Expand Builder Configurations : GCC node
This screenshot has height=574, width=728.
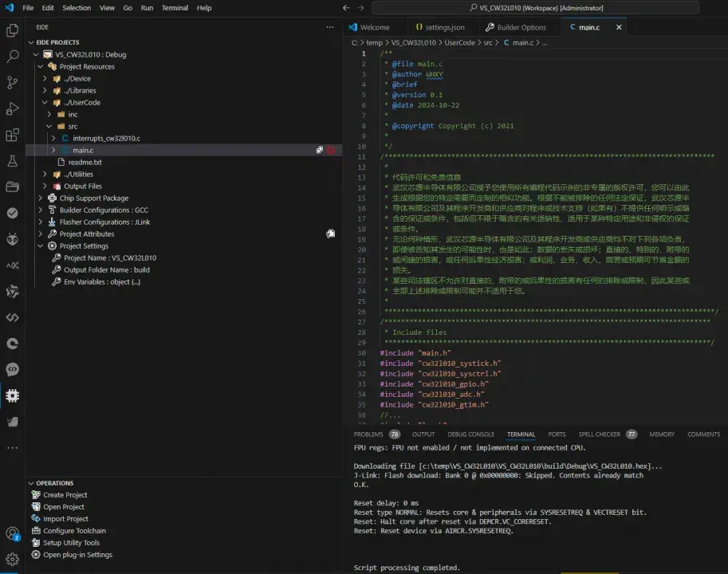coord(41,210)
